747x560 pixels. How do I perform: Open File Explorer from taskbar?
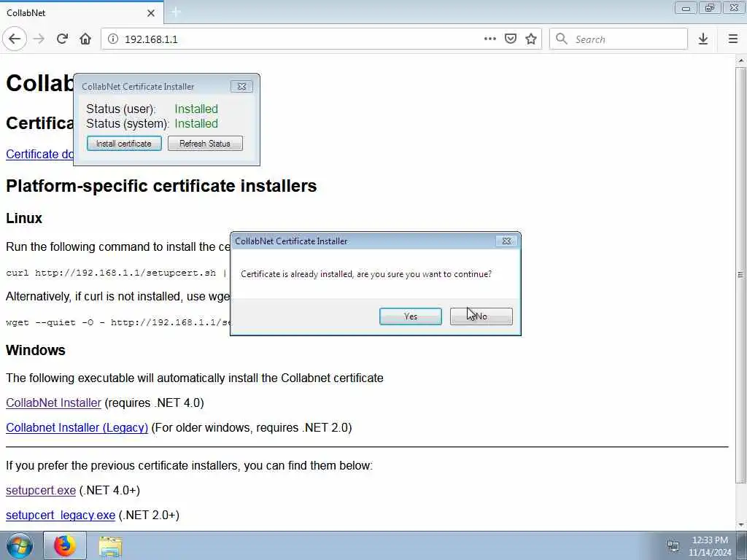pos(111,545)
